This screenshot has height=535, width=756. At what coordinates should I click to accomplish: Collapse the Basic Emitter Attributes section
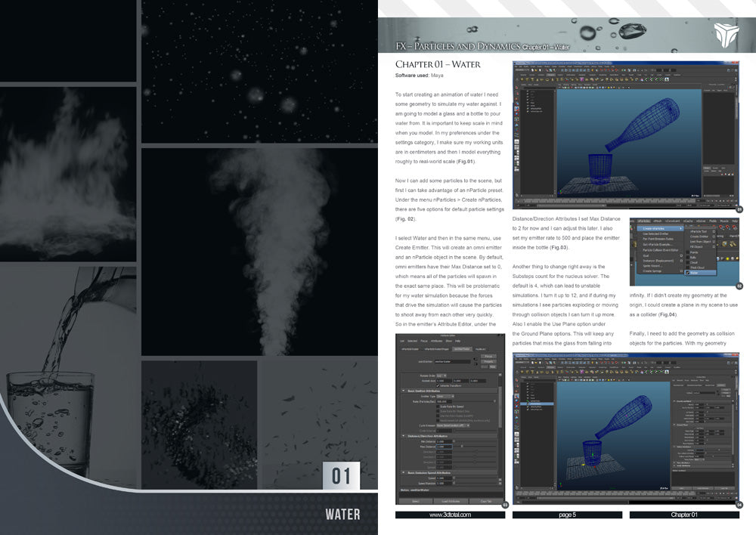tap(404, 390)
